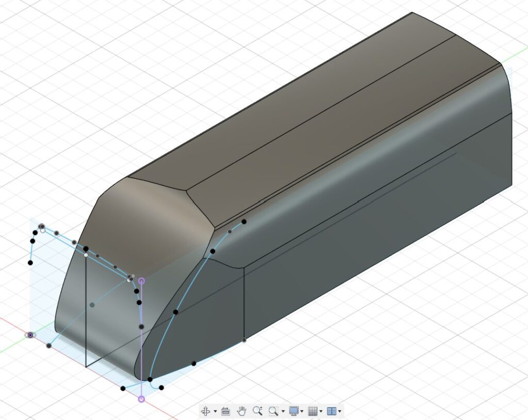528x420 pixels.
Task: Choose the Zoom Window tool
Action: click(273, 411)
